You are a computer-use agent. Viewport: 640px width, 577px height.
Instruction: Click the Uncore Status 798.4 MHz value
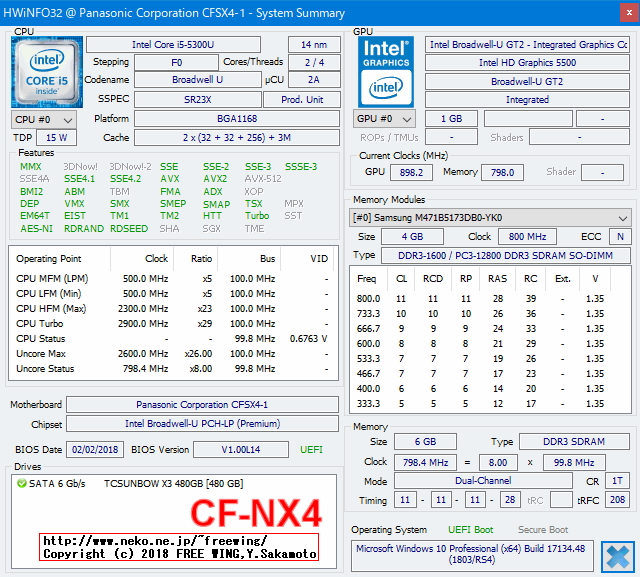(x=145, y=369)
